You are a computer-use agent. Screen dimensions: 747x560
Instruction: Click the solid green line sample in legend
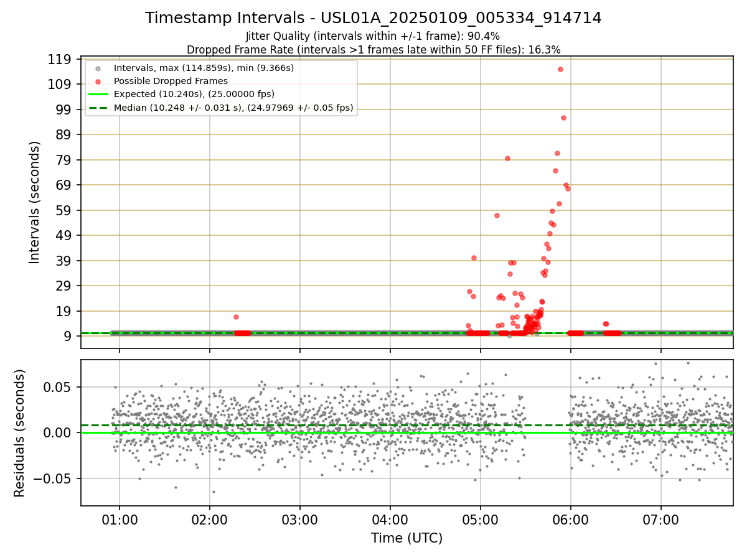pos(98,95)
